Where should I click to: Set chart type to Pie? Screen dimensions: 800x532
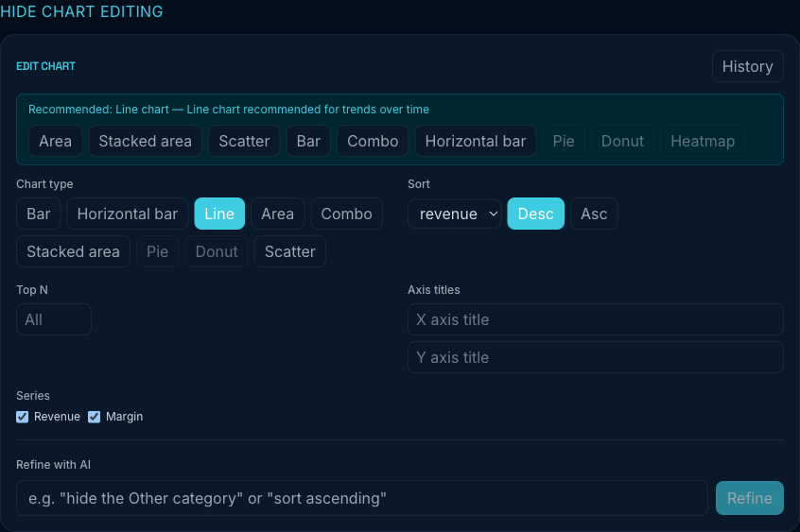pyautogui.click(x=157, y=251)
